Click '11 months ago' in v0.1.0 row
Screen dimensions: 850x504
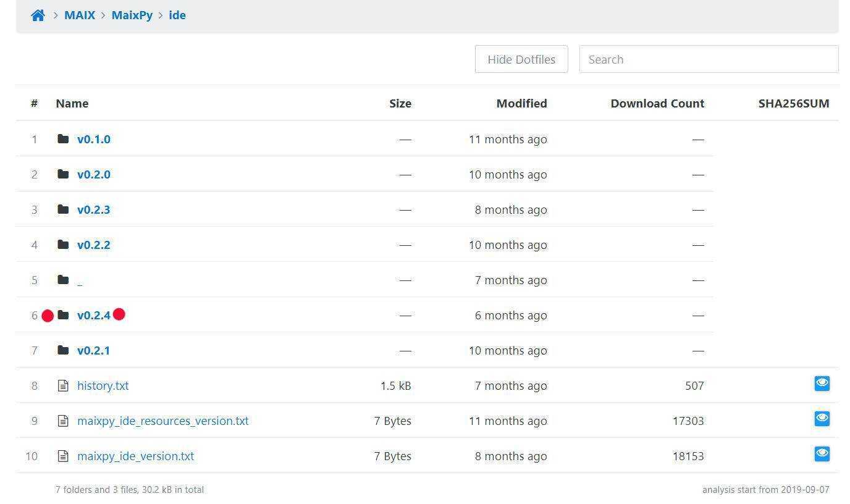coord(508,140)
